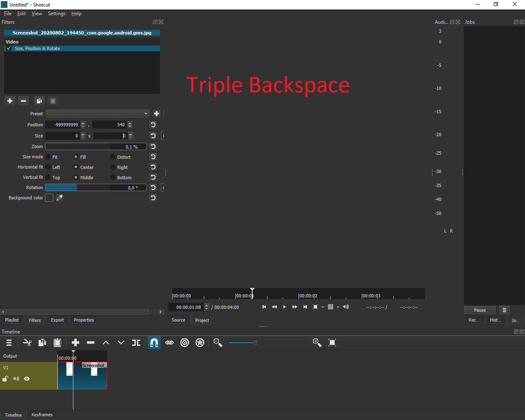Switch to the Keyframes tab
Screen dimensions: 525x420
tap(41, 415)
